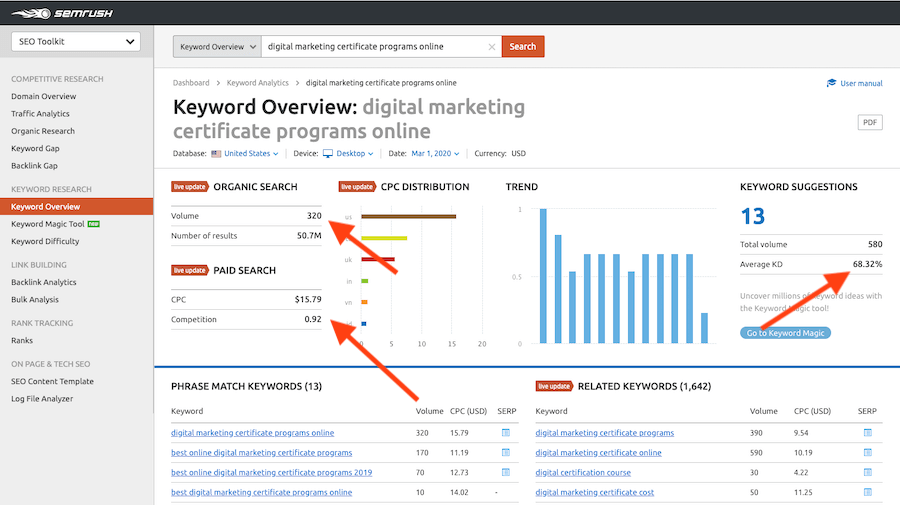Clear the keyword search field
Image resolution: width=900 pixels, height=505 pixels.
click(491, 47)
